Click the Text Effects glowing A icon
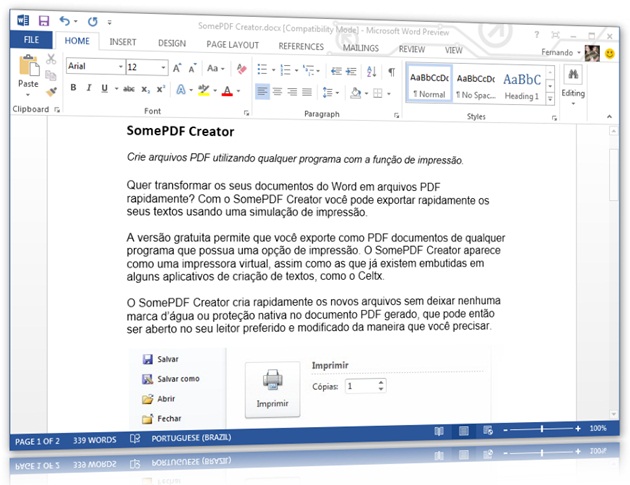Image resolution: width=630 pixels, height=485 pixels. pyautogui.click(x=181, y=89)
